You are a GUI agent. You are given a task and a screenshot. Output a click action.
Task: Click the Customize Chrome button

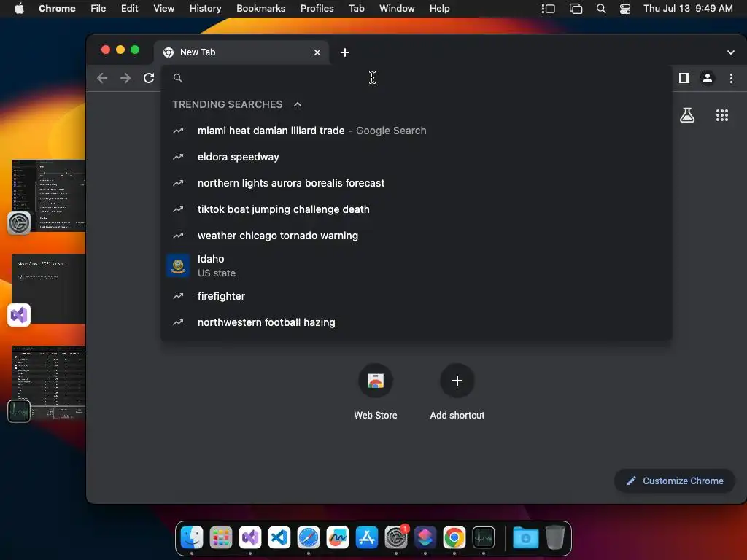(x=675, y=481)
